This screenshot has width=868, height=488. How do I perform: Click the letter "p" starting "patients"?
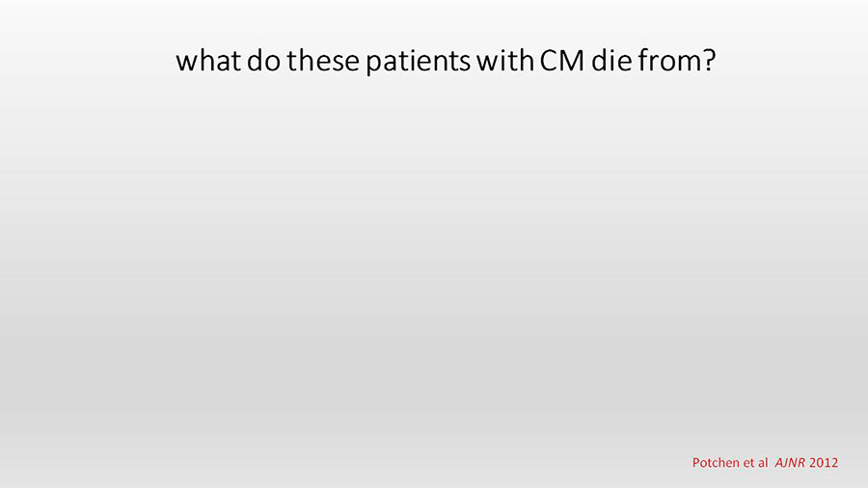372,63
